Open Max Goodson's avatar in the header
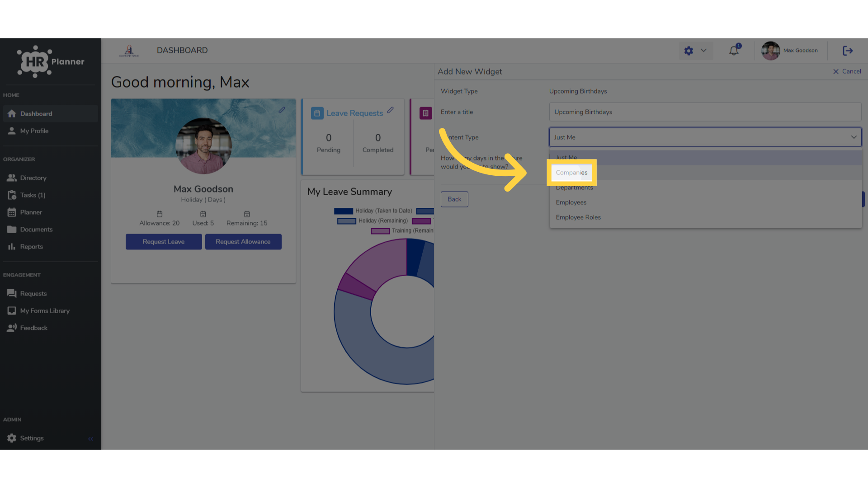 pos(771,51)
